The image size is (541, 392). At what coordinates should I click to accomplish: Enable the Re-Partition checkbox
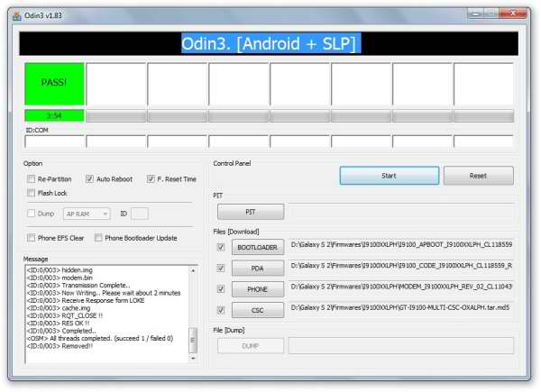point(31,179)
